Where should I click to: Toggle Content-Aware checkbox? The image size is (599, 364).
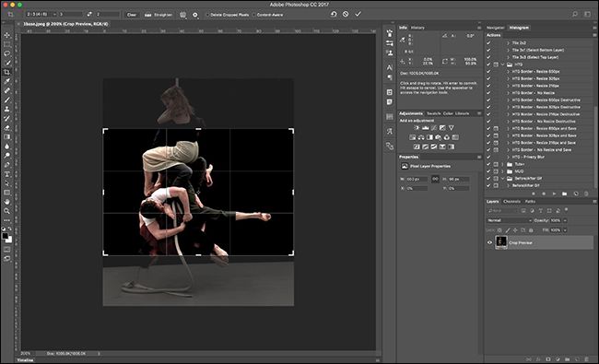pos(254,15)
